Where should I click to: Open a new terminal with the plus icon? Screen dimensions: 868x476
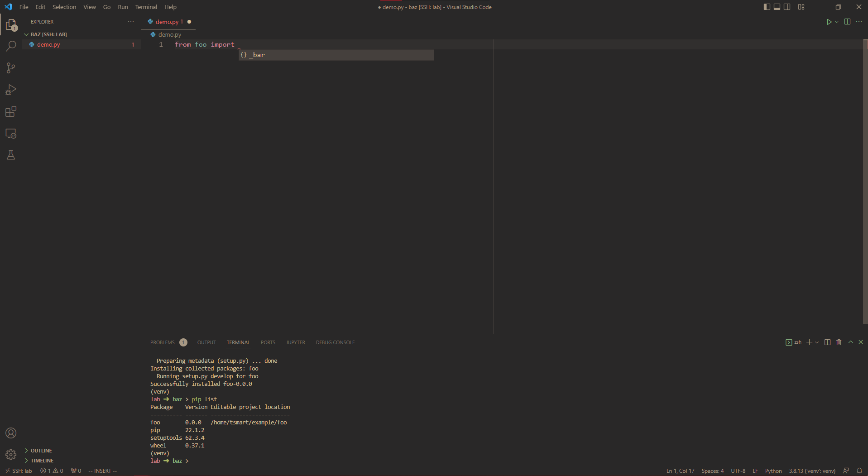click(x=809, y=342)
